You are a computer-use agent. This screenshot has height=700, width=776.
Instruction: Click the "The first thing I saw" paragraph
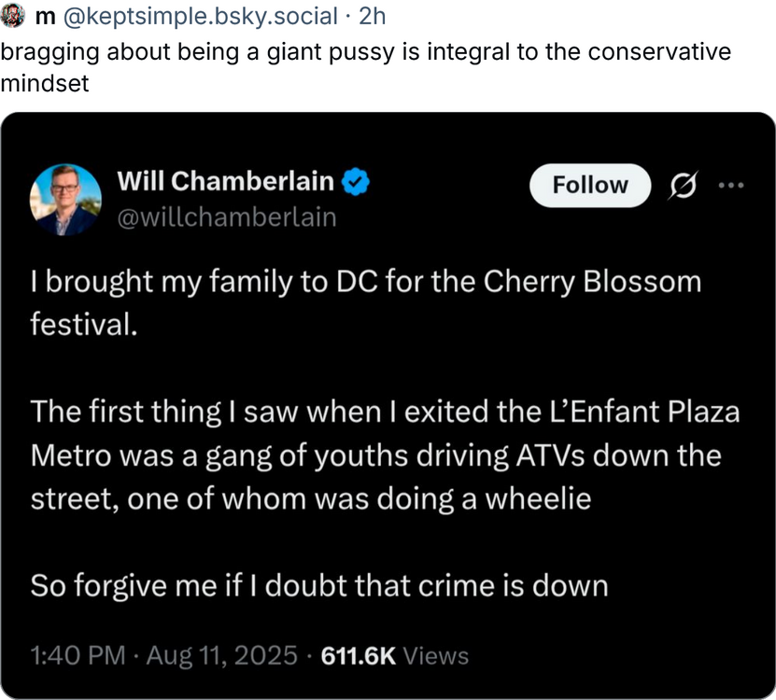(374, 456)
